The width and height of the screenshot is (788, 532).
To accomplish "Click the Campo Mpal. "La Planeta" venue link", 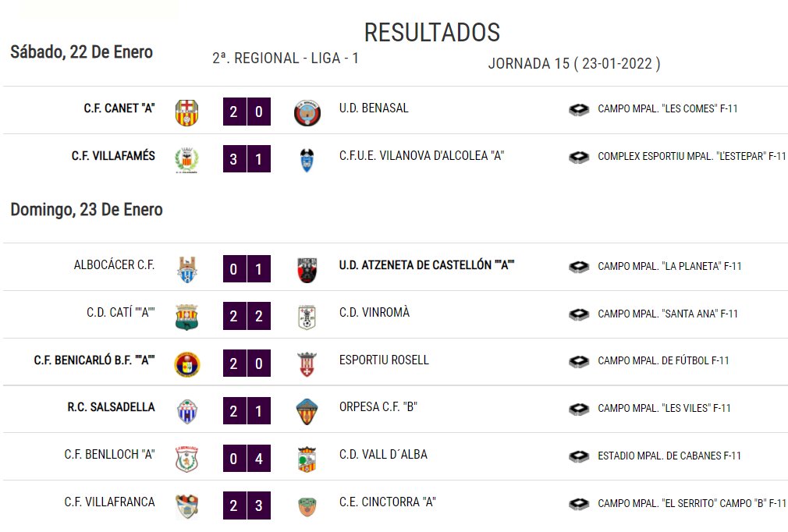I will pyautogui.click(x=669, y=266).
